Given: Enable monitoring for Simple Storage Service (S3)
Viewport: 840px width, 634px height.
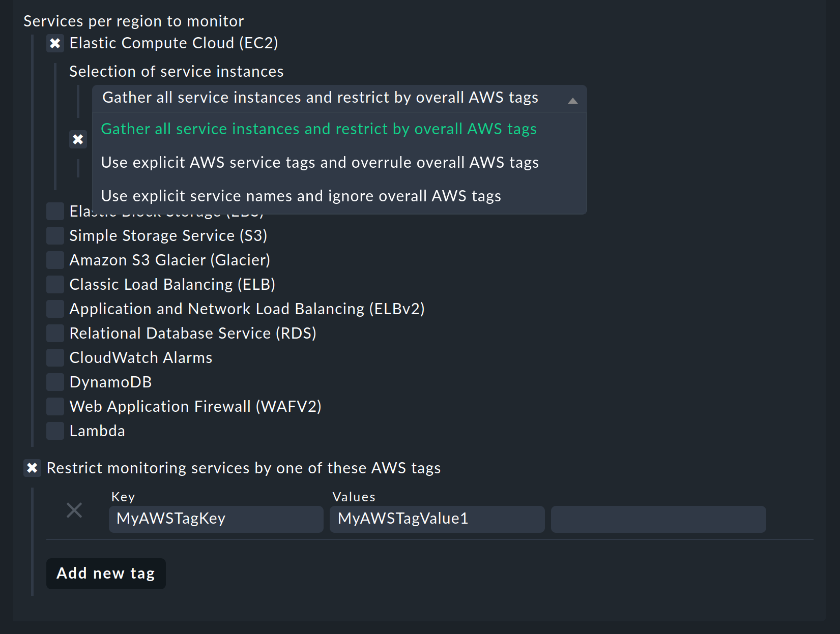Looking at the screenshot, I should [x=54, y=235].
